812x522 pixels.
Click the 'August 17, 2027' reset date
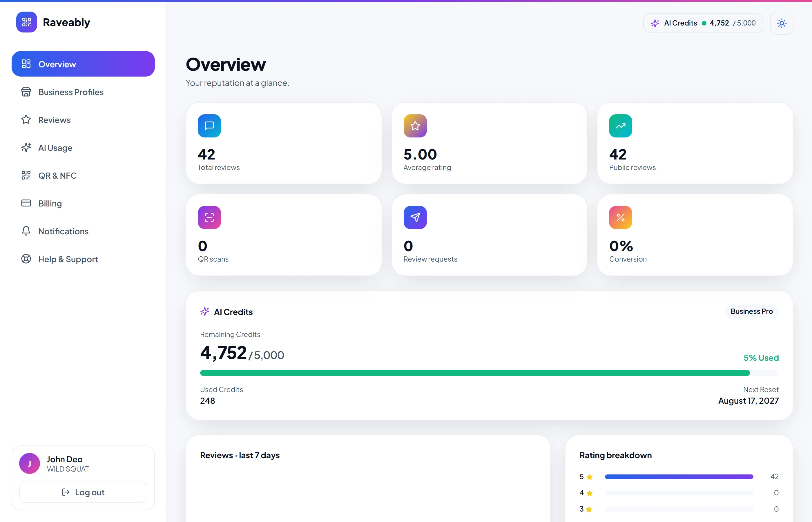(x=748, y=401)
